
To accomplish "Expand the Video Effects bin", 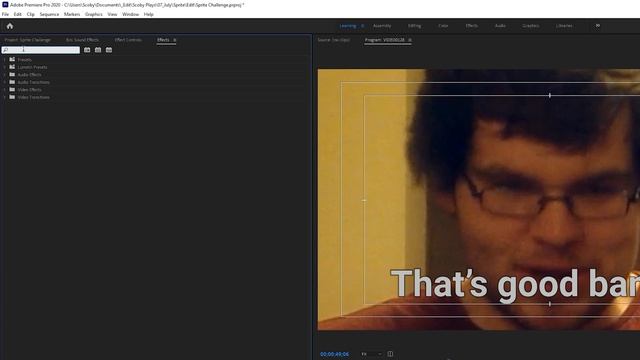I will pyautogui.click(x=4, y=89).
